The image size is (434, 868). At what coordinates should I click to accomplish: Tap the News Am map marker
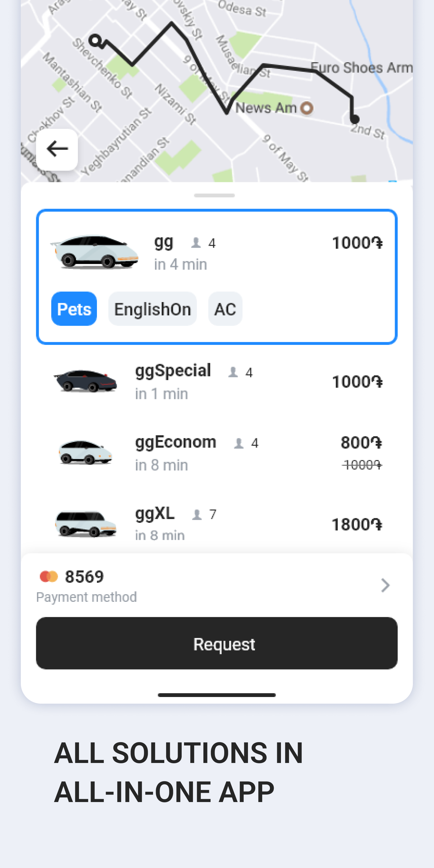tap(307, 108)
